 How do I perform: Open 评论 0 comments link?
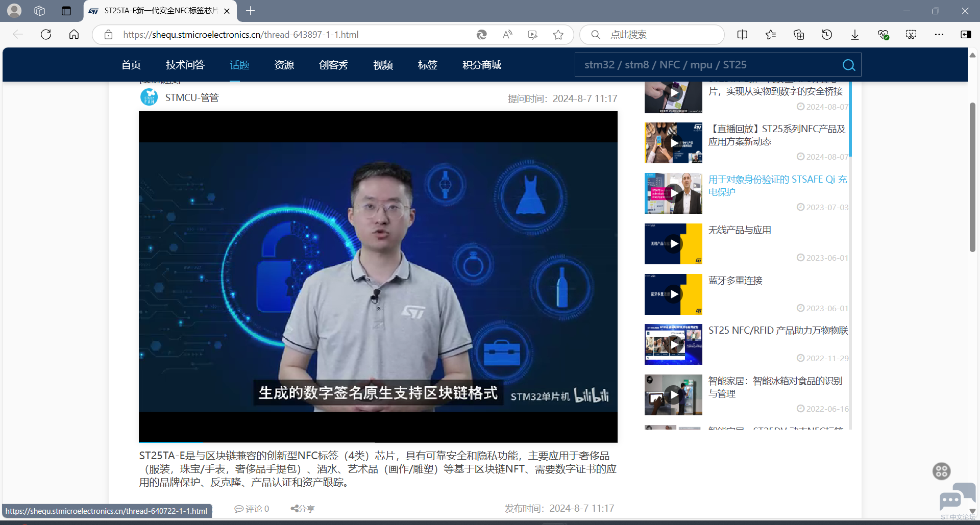(x=252, y=509)
